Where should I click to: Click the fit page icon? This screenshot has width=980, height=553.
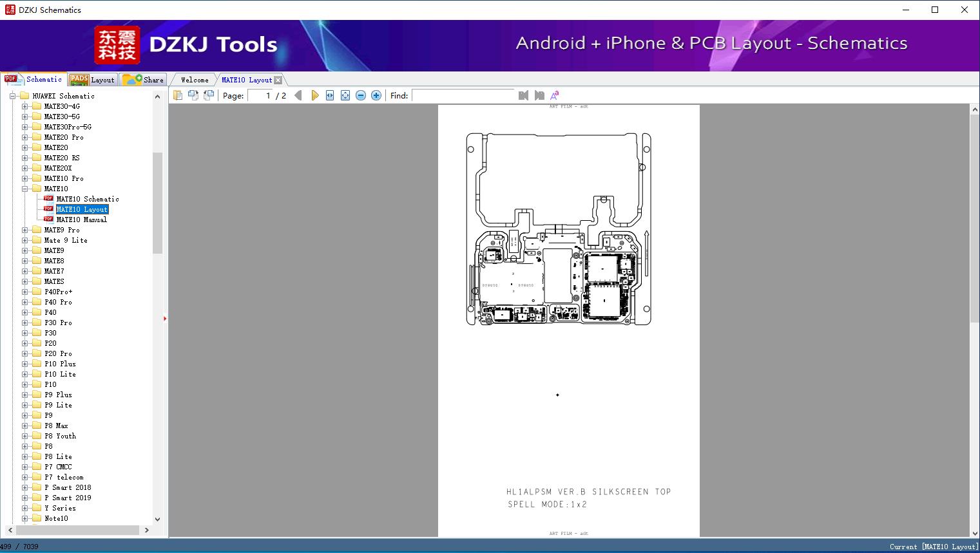pos(345,95)
